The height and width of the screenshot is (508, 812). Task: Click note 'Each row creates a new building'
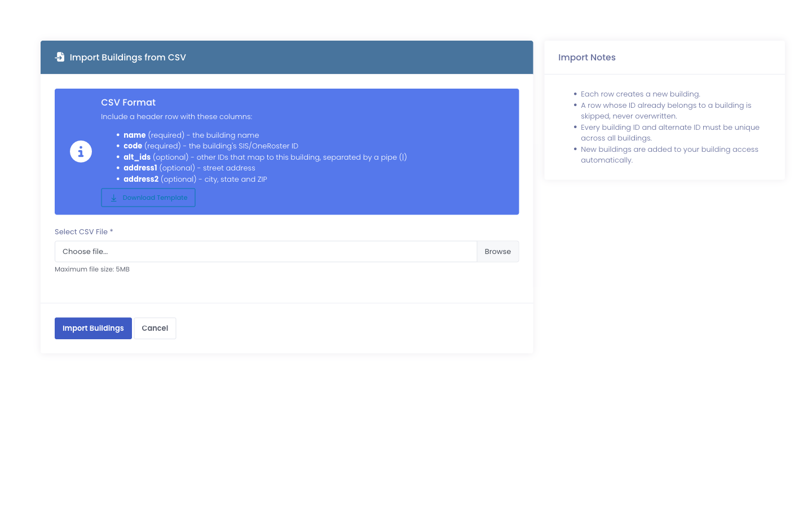click(x=641, y=94)
